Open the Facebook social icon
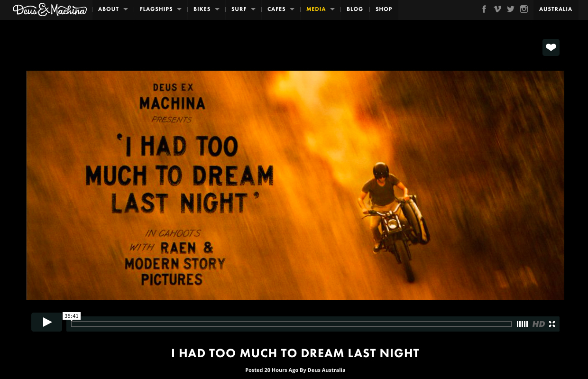 pyautogui.click(x=484, y=9)
